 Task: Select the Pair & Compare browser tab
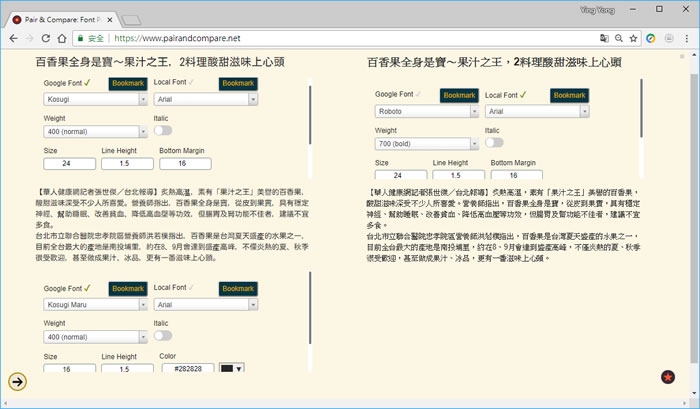pos(65,17)
